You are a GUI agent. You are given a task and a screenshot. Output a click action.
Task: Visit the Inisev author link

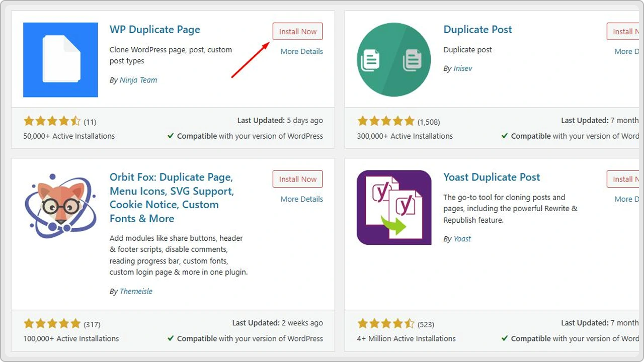coord(462,68)
